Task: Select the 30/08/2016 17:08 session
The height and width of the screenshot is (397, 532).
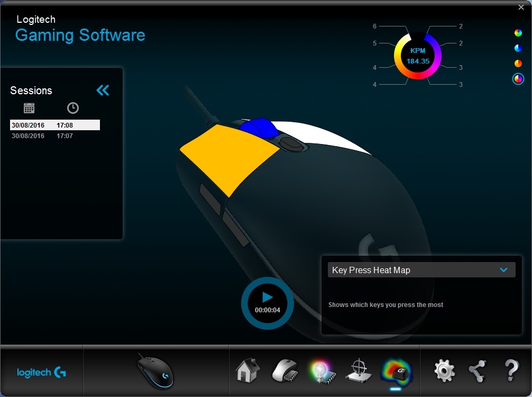Action: point(55,125)
